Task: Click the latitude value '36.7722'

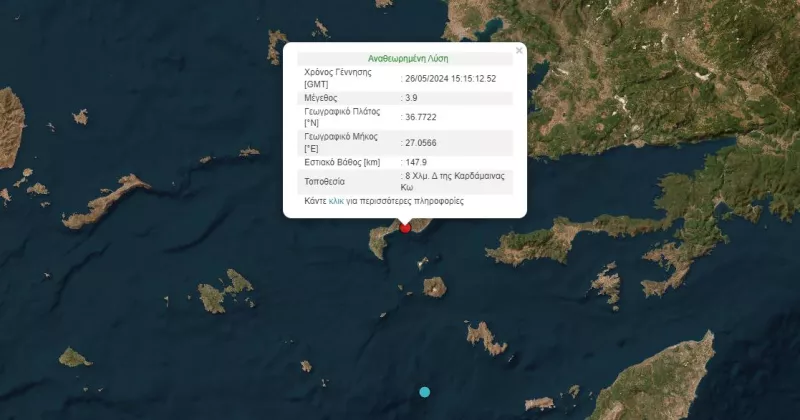Action: [x=421, y=117]
